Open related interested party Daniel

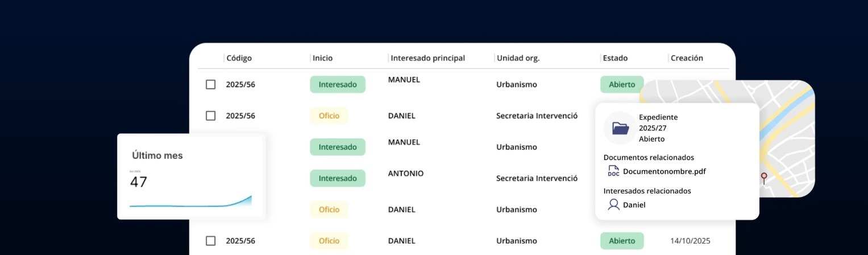pyautogui.click(x=634, y=205)
